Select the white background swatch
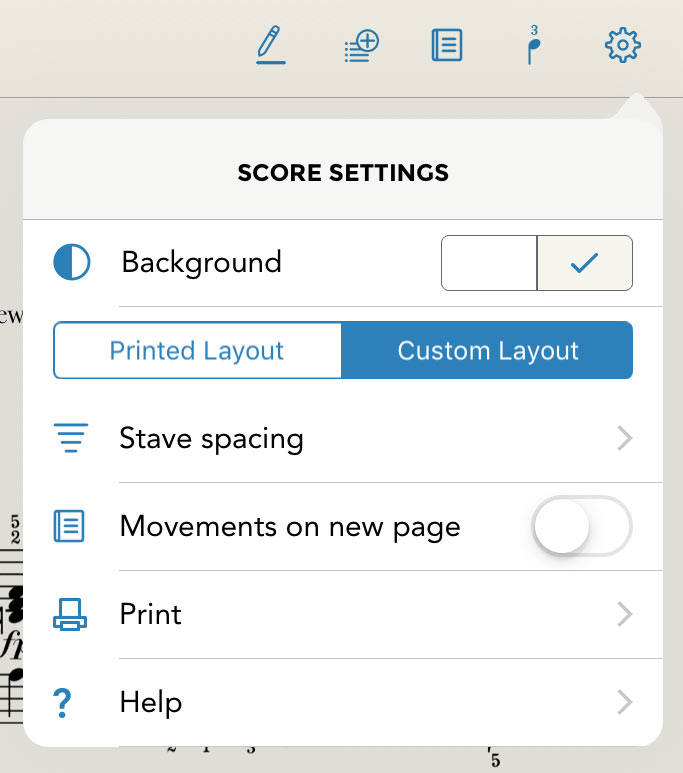Image resolution: width=683 pixels, height=773 pixels. 490,263
